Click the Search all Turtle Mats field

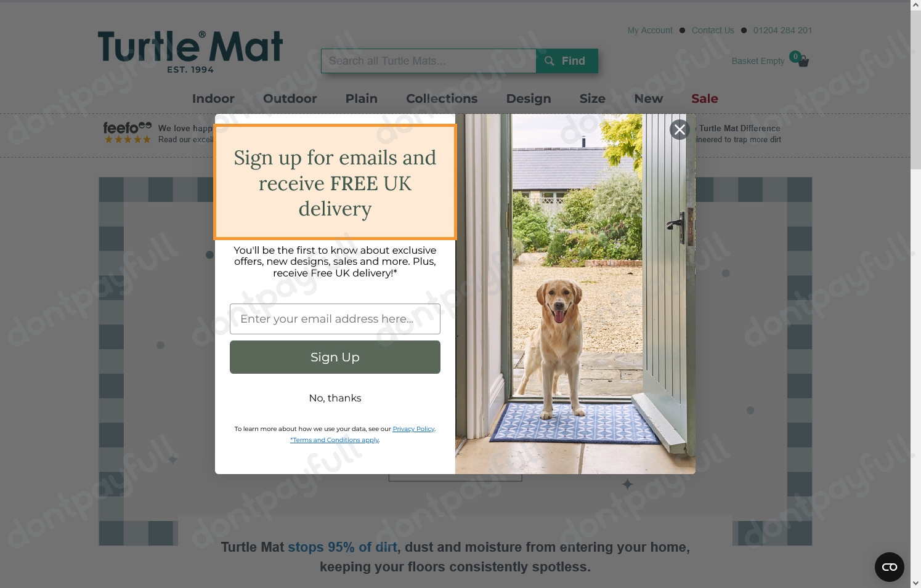click(429, 61)
